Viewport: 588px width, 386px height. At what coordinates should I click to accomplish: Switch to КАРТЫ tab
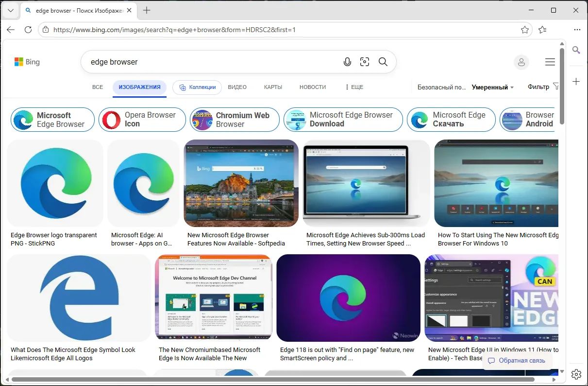[x=273, y=87]
